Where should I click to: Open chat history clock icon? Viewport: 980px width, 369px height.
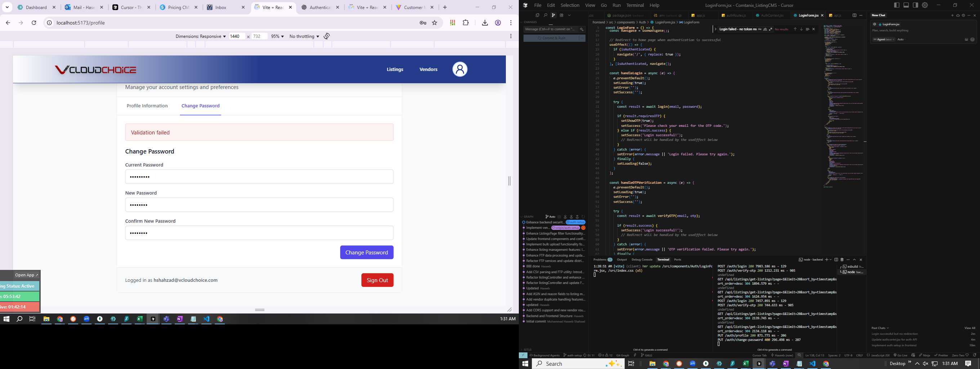point(963,15)
